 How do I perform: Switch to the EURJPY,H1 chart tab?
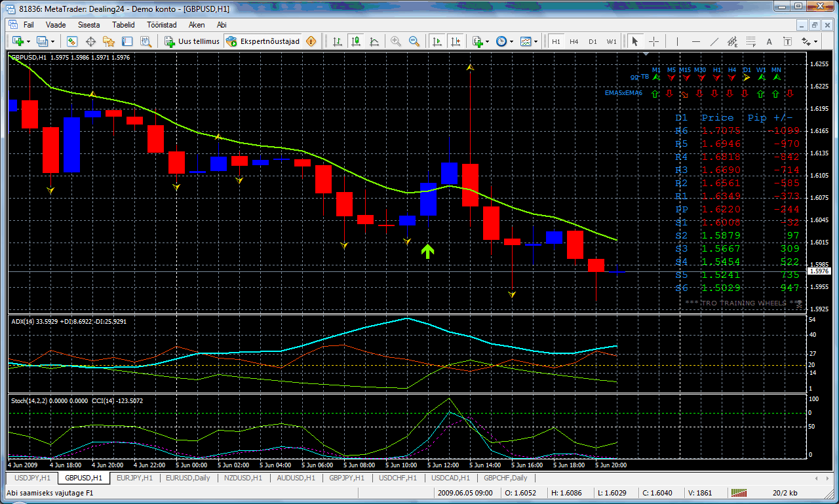coord(134,478)
